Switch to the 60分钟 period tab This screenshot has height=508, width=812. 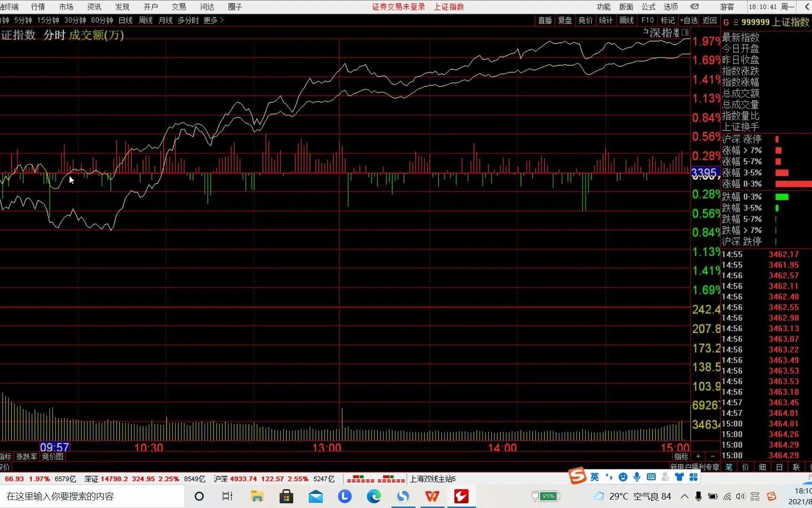(x=102, y=20)
